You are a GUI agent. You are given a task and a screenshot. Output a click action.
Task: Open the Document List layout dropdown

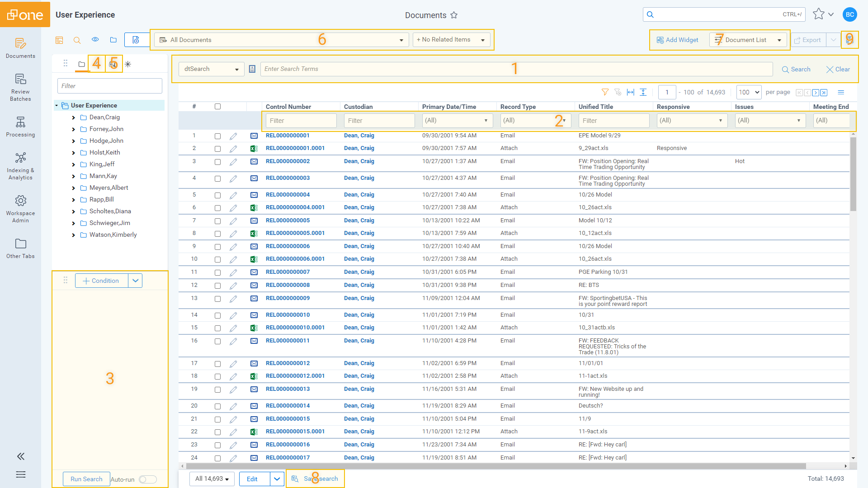[x=749, y=40]
